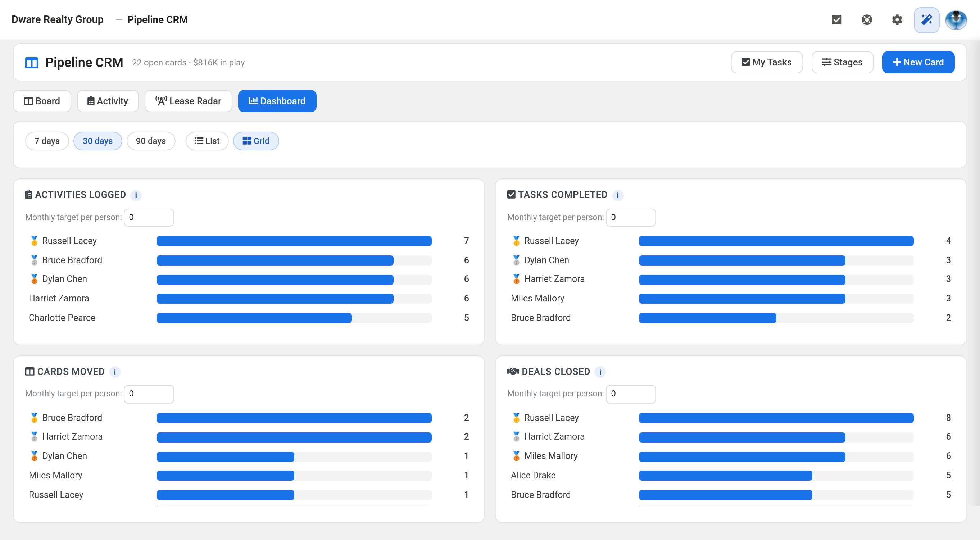Click Russell Lacey in Cards Moved
The height and width of the screenshot is (540, 980).
56,494
